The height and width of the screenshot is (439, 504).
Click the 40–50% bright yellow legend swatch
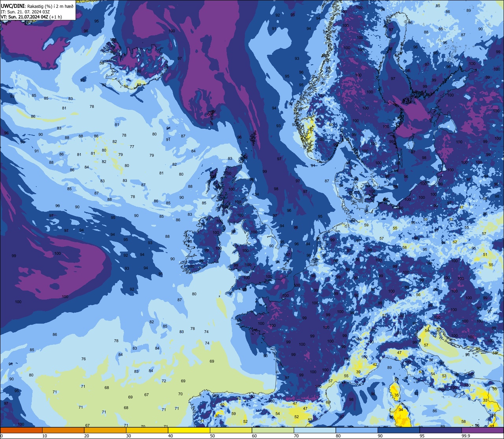(189, 430)
